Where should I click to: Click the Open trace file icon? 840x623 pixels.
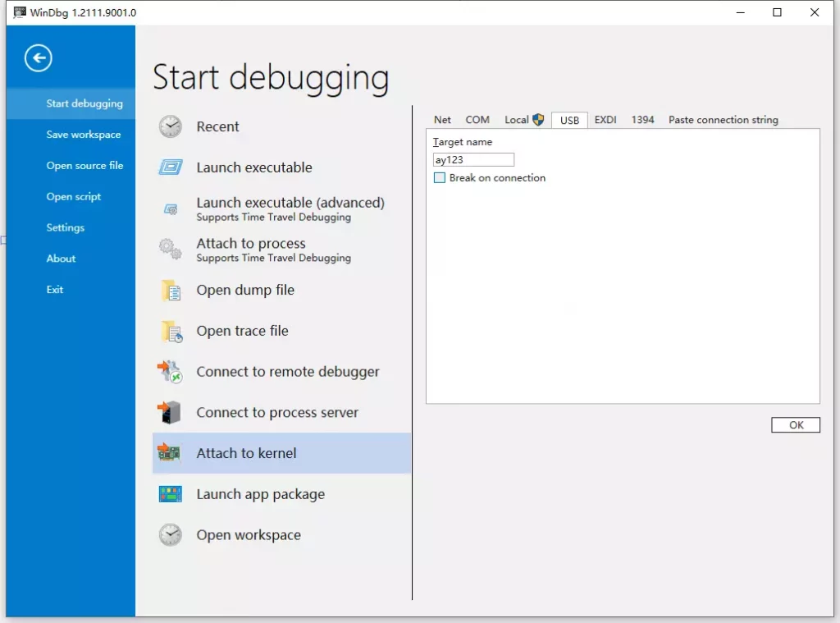171,331
